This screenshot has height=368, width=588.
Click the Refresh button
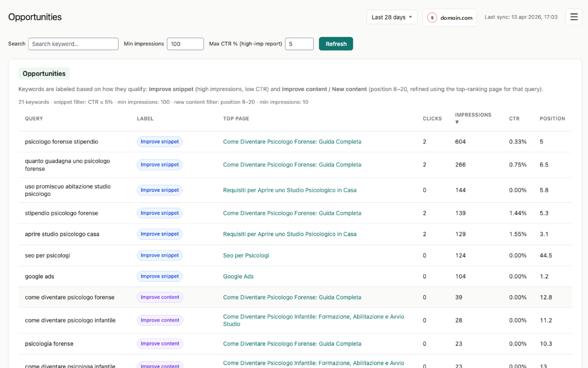[336, 44]
